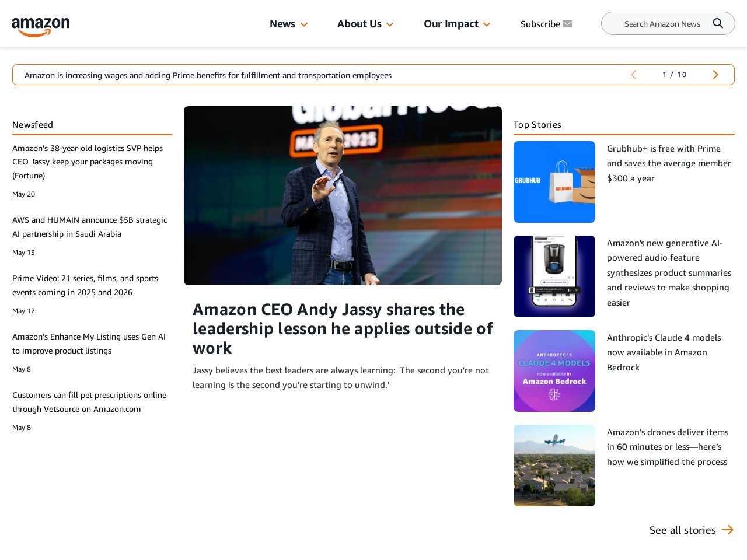
Task: Click the May 20 date text
Action: (x=23, y=194)
